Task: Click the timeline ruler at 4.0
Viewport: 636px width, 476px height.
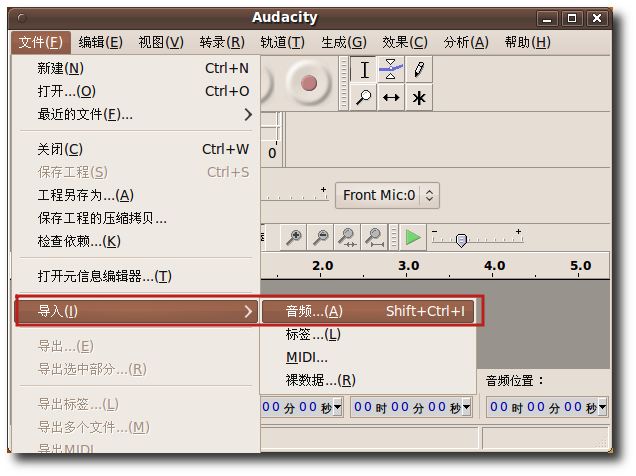Action: tap(494, 266)
